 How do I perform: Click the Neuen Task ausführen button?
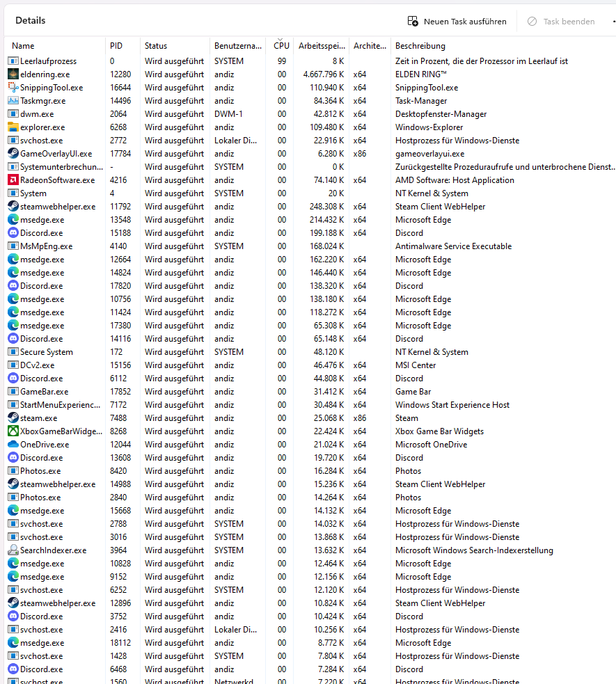click(x=457, y=22)
